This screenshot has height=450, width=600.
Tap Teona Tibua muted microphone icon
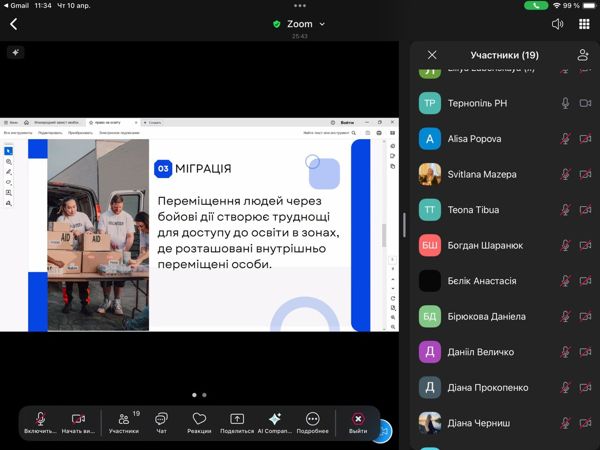(x=565, y=210)
